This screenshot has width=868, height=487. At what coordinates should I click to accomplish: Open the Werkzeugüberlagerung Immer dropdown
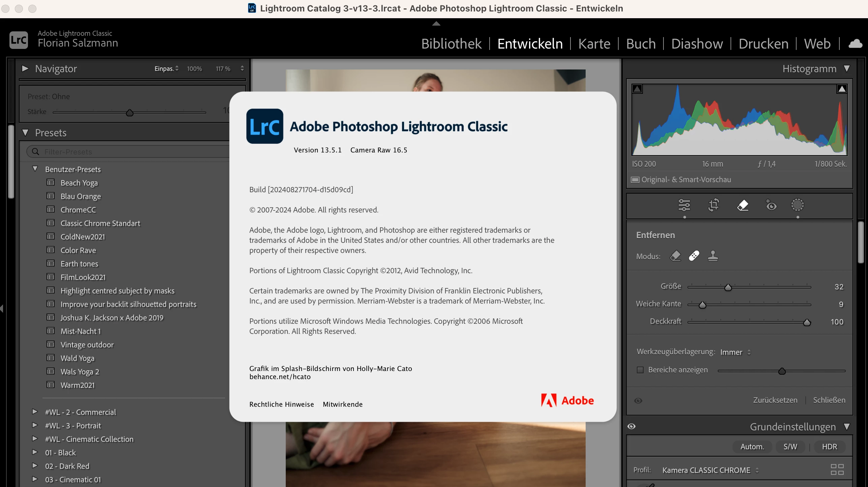(735, 352)
